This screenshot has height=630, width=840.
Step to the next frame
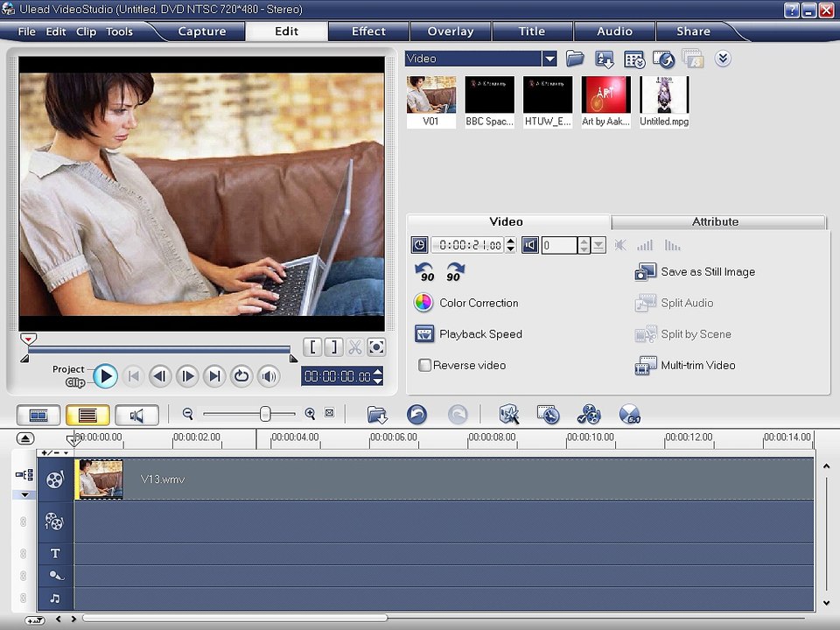point(187,376)
